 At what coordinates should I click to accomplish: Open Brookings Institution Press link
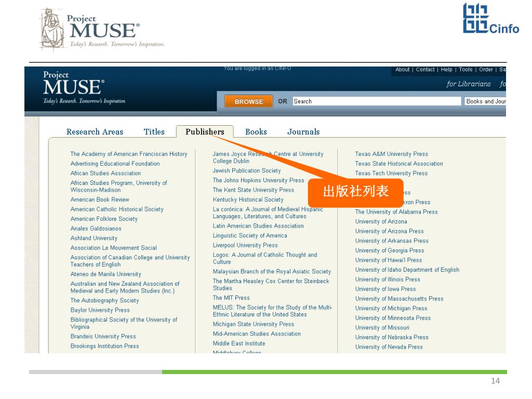pyautogui.click(x=104, y=346)
